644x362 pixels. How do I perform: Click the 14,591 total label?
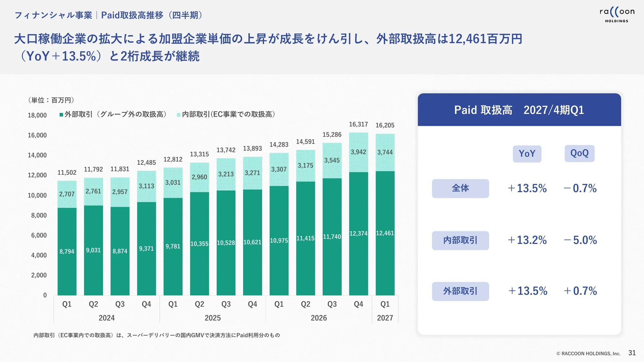306,142
